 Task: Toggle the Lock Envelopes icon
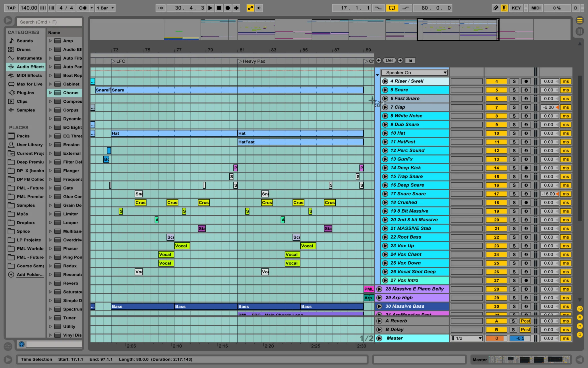pos(411,60)
